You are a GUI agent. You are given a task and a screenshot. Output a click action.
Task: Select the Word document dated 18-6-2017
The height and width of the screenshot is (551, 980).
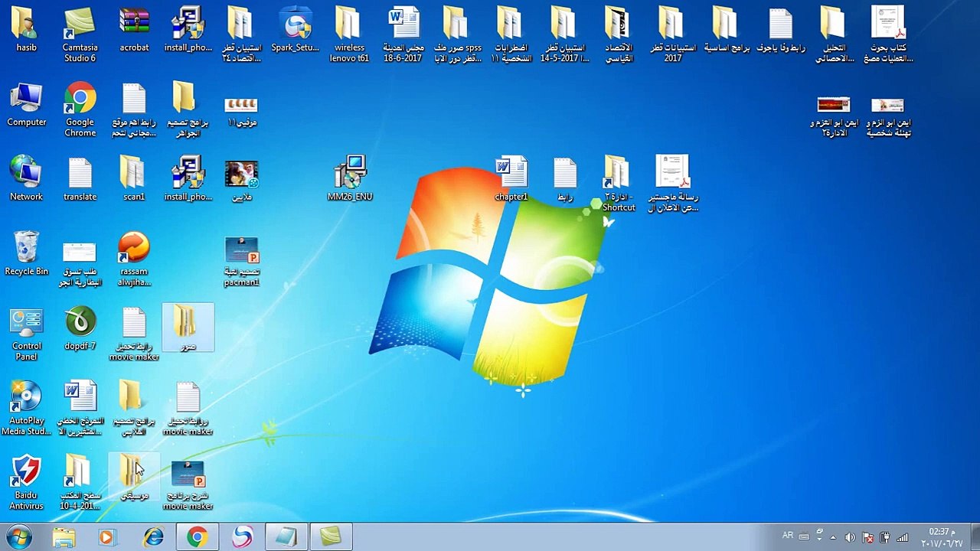pyautogui.click(x=403, y=34)
